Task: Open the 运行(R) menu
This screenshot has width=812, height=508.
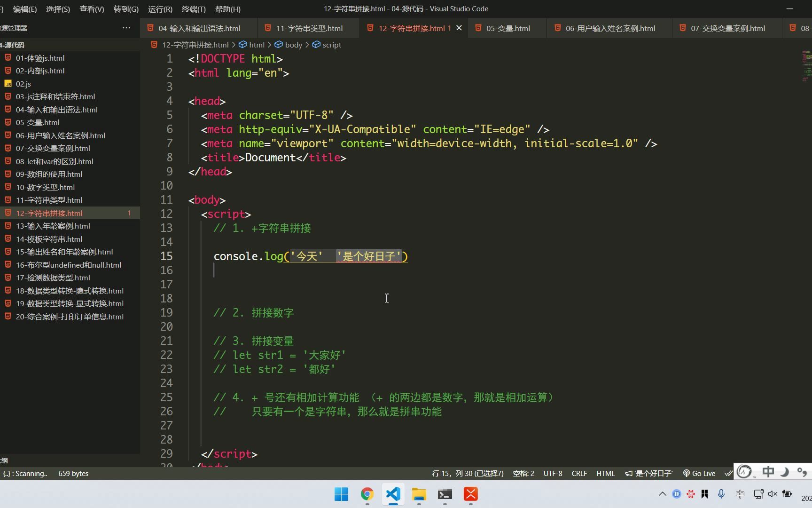Action: point(160,9)
